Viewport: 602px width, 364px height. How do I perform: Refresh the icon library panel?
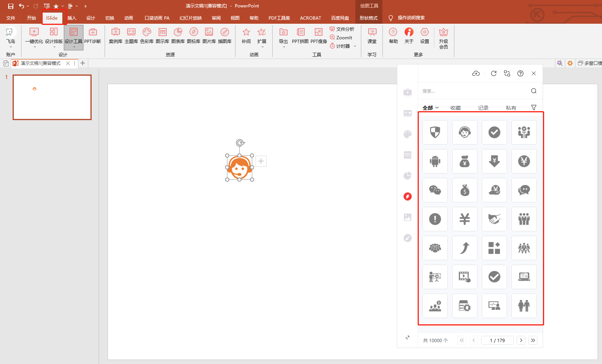click(494, 73)
